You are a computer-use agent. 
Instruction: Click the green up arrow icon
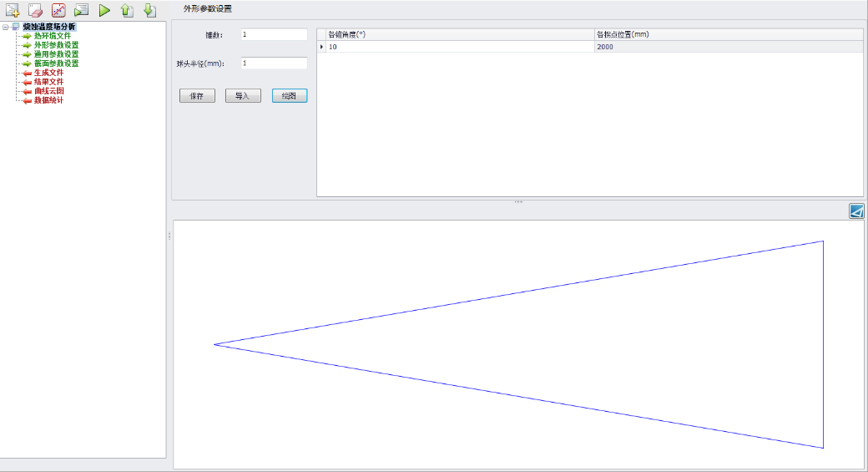(126, 11)
